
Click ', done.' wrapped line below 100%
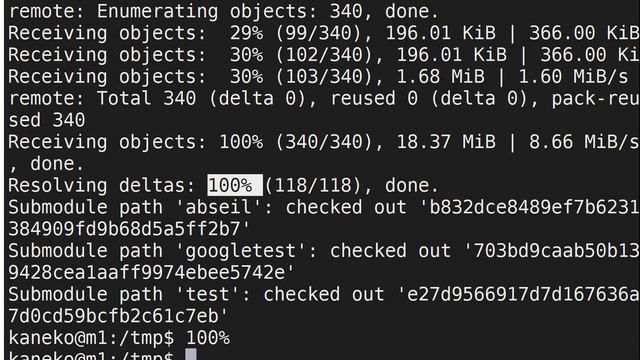pyautogui.click(x=46, y=164)
